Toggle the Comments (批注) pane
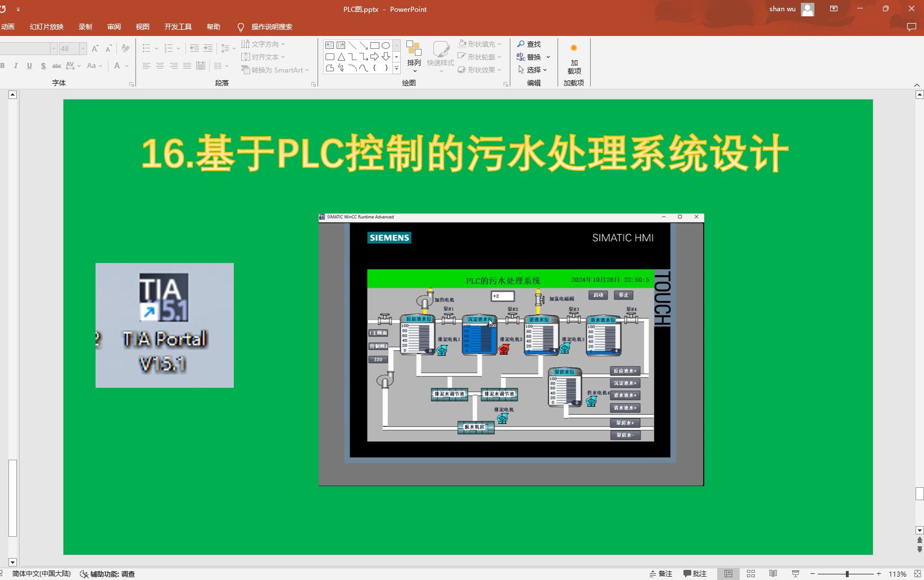Image resolution: width=924 pixels, height=580 pixels. [695, 574]
